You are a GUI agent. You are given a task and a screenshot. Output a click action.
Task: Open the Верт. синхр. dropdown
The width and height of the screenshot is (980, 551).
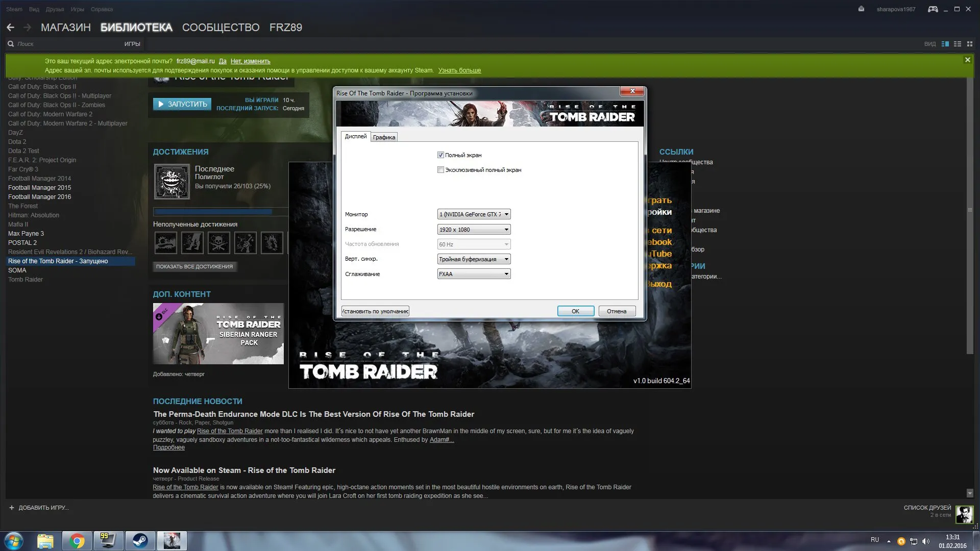click(474, 259)
